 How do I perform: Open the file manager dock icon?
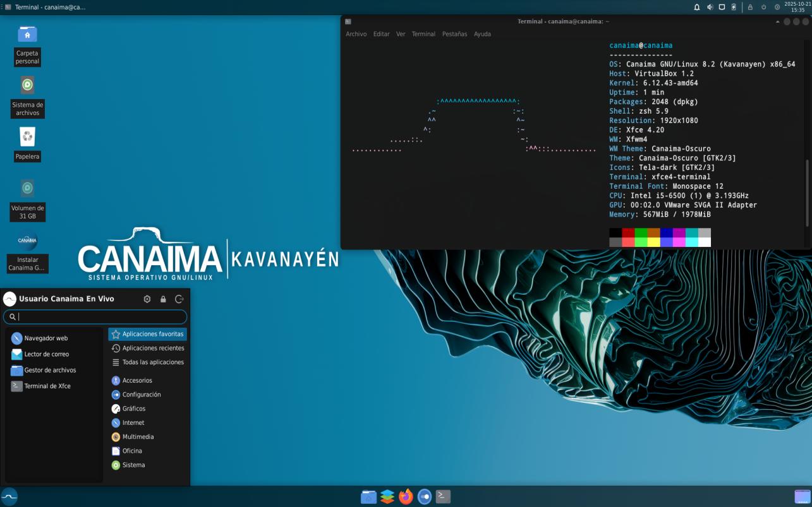tap(368, 497)
